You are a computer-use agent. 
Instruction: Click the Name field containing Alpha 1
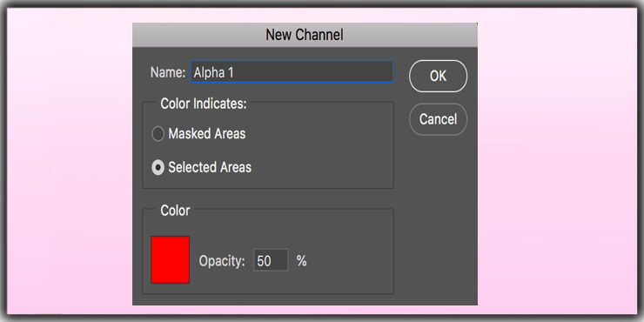coord(292,71)
